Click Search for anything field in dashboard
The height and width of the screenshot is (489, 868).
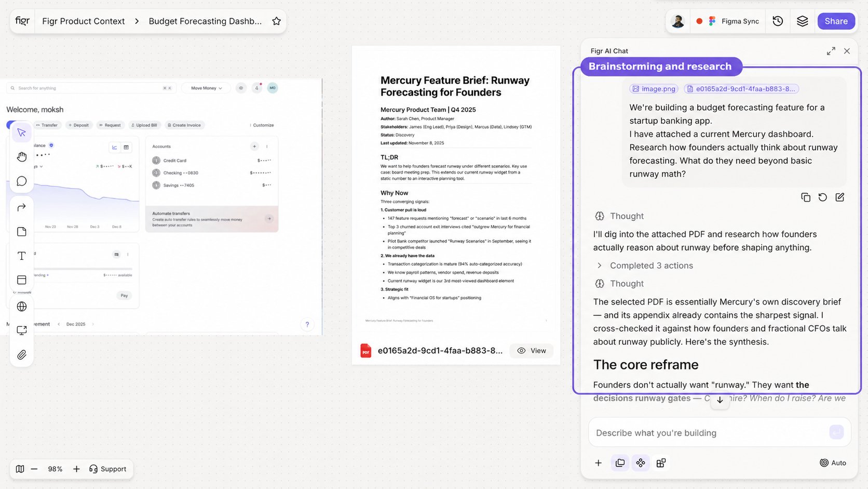(x=91, y=88)
